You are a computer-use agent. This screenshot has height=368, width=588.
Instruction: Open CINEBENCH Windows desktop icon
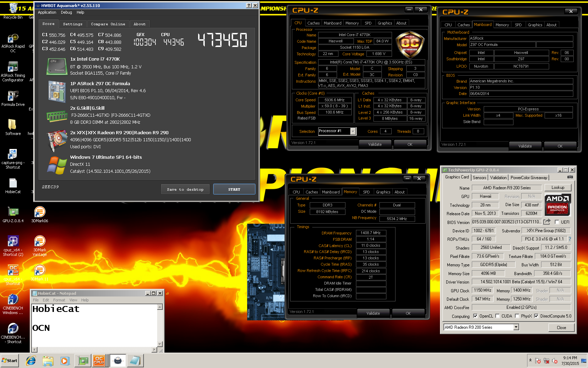(x=13, y=304)
